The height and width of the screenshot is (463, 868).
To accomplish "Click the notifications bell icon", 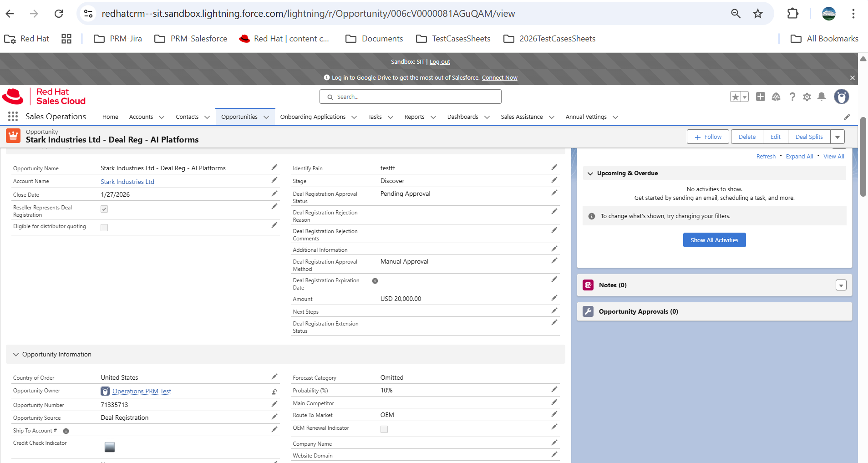I will (x=821, y=97).
